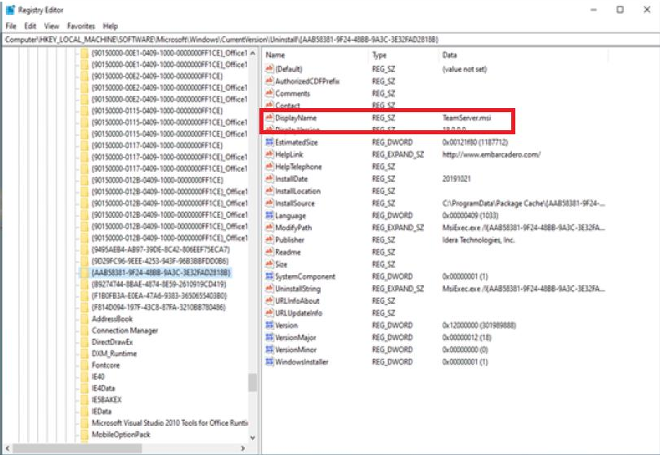Select the IE40 key
Viewport: 660px width, 455px height.
tap(98, 377)
